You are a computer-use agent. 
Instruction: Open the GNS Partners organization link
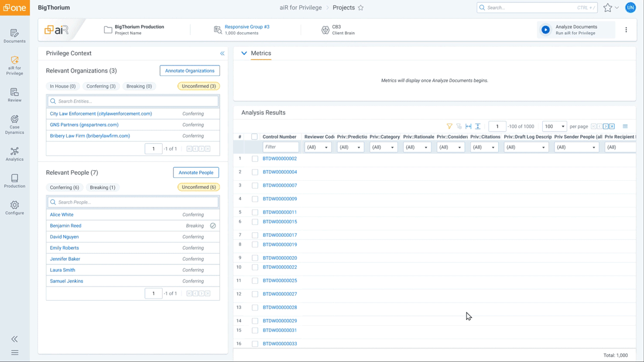(84, 125)
